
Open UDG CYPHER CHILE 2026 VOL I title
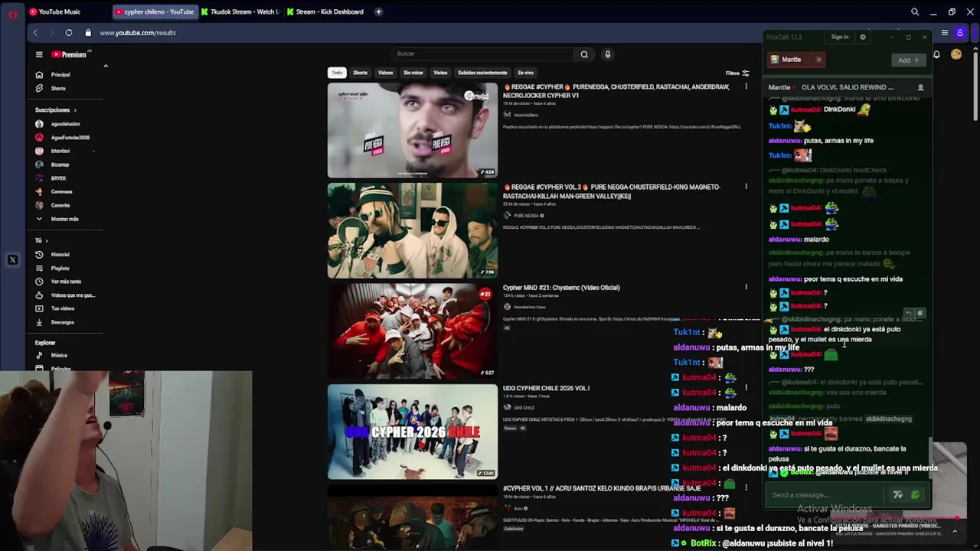coord(546,389)
